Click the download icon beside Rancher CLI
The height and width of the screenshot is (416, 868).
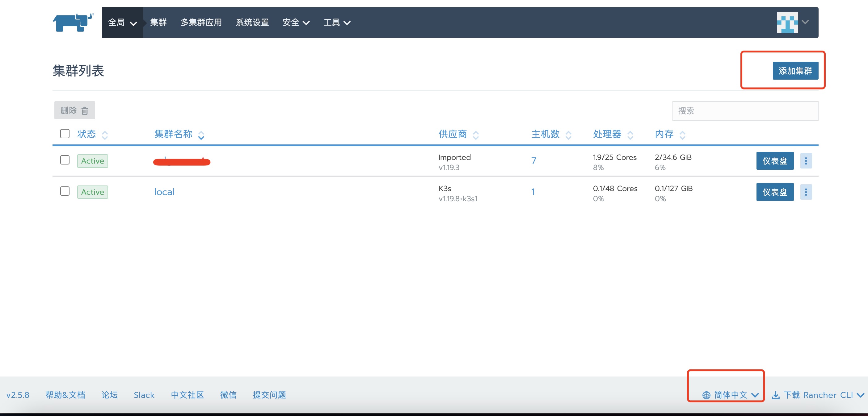[x=776, y=395]
